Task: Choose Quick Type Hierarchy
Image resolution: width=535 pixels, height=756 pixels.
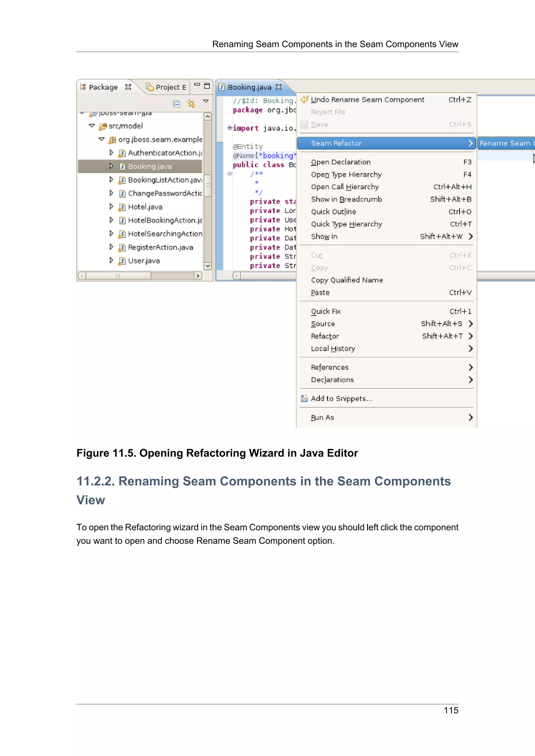Action: (386, 224)
